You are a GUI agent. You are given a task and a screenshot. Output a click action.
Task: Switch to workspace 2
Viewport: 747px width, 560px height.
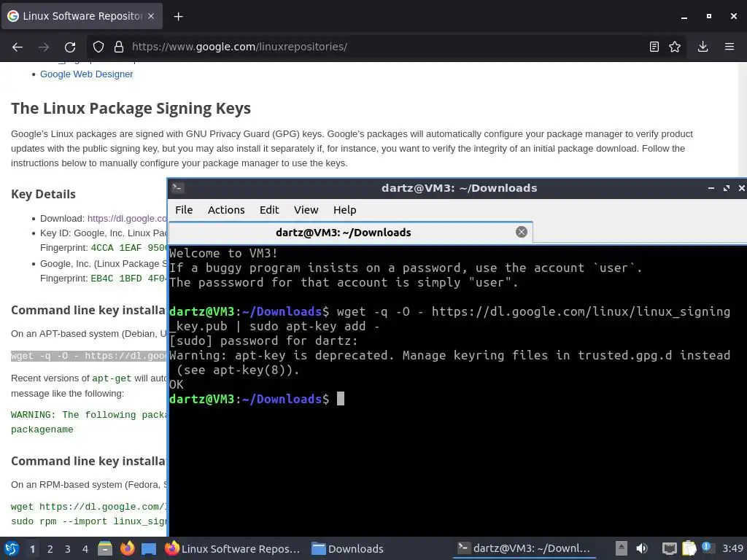tap(50, 549)
